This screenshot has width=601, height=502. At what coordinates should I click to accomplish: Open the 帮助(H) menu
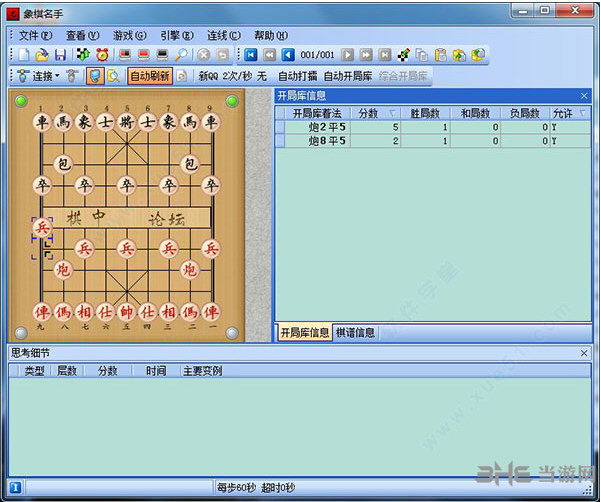271,35
